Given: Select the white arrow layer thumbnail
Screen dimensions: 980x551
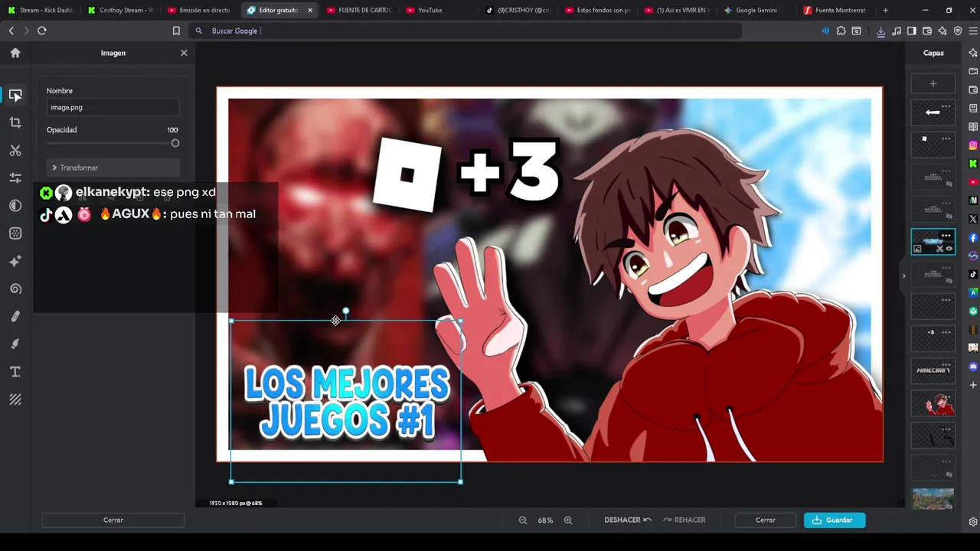Looking at the screenshot, I should pos(932,113).
